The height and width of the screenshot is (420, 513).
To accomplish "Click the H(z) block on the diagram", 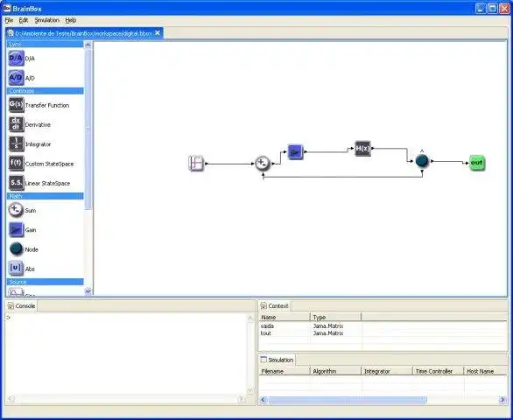I will tap(362, 149).
